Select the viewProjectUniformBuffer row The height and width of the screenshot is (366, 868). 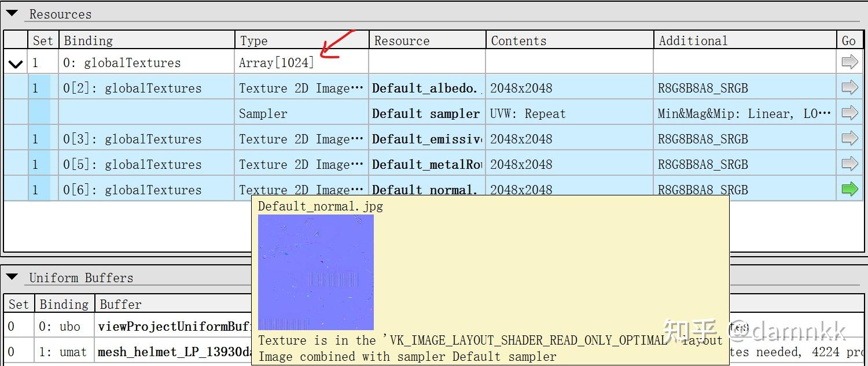point(174,326)
